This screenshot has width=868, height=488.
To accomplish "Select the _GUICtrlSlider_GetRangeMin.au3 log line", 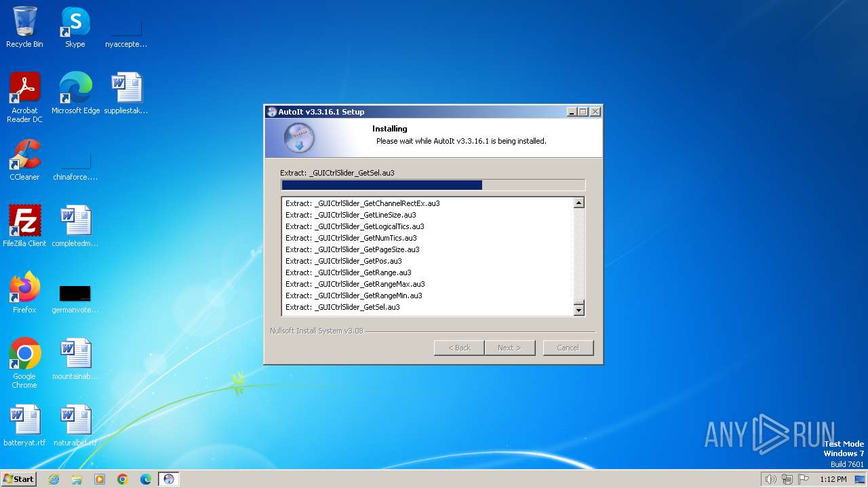I will click(353, 296).
